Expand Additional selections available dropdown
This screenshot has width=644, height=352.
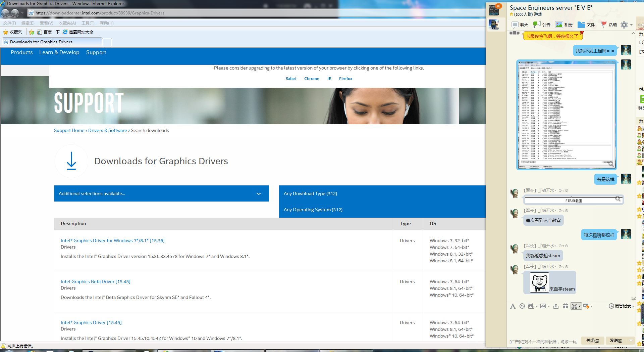161,193
